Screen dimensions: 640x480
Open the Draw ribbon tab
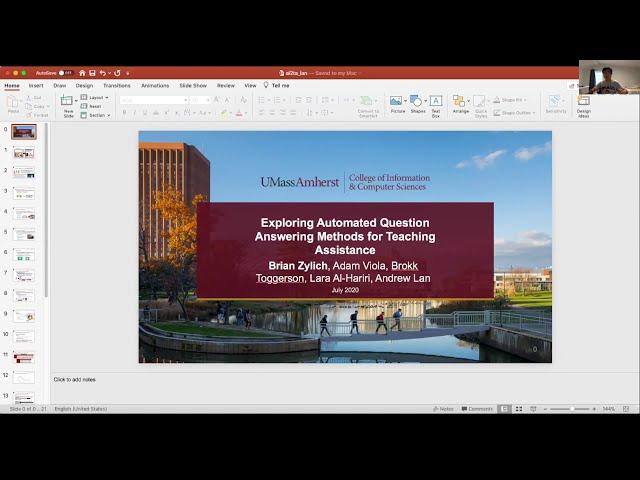[60, 85]
